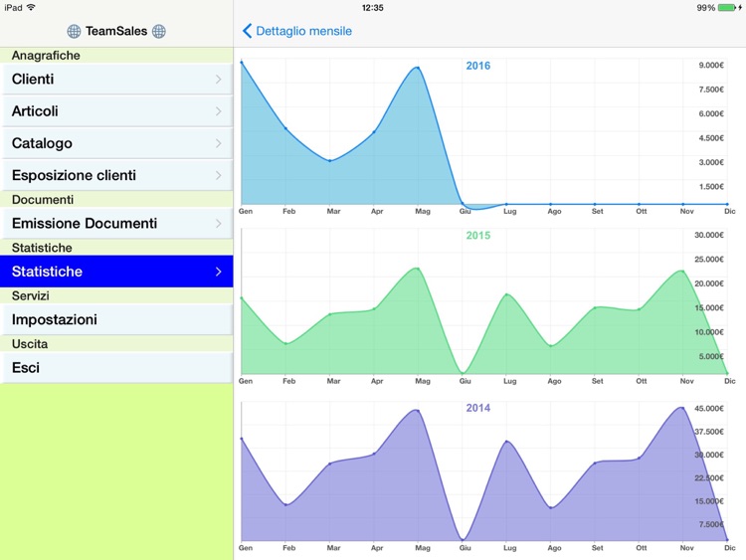
Task: Click the 2016 chart title
Action: click(478, 66)
